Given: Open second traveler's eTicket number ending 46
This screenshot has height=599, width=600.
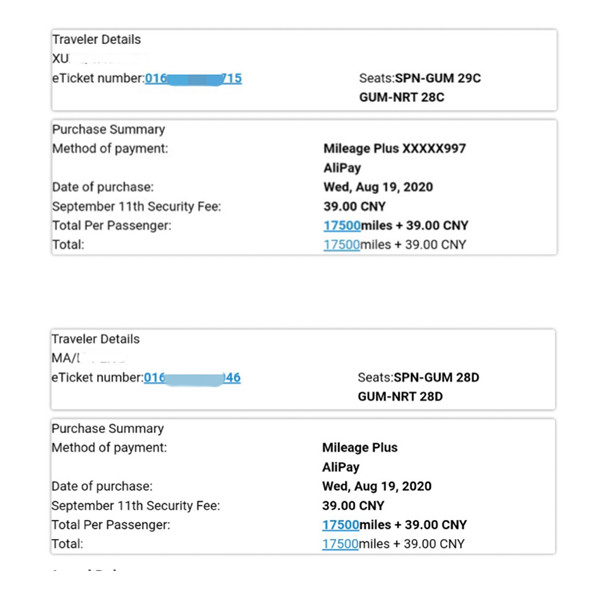Looking at the screenshot, I should click(192, 378).
